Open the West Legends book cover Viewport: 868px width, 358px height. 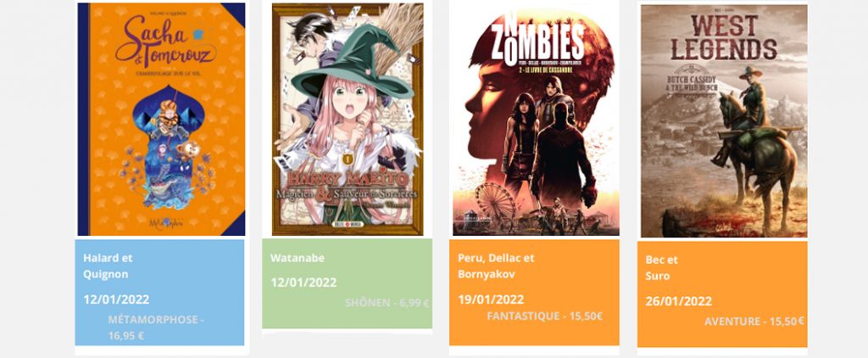pos(724,120)
